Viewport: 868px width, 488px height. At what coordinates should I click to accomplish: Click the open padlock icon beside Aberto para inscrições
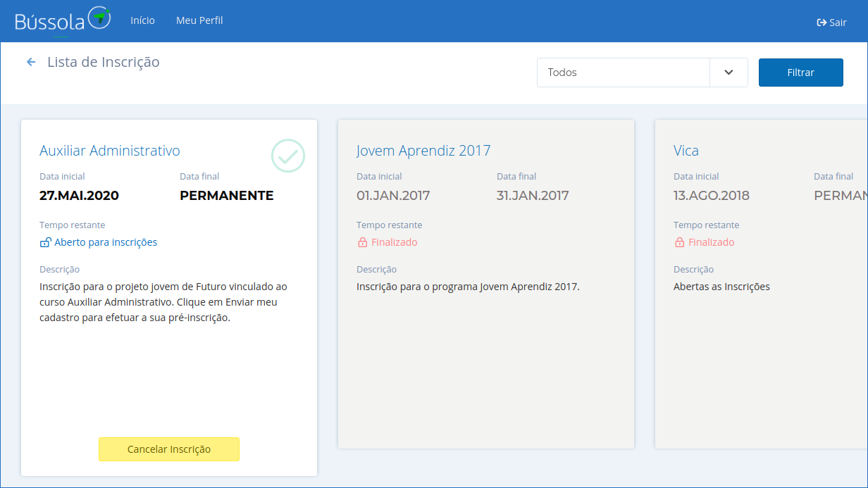(x=45, y=243)
